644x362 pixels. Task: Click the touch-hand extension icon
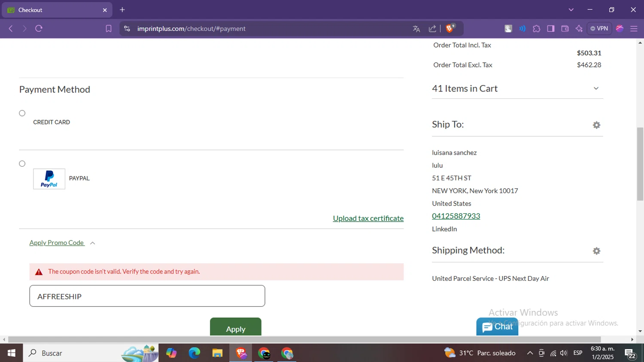(508, 29)
